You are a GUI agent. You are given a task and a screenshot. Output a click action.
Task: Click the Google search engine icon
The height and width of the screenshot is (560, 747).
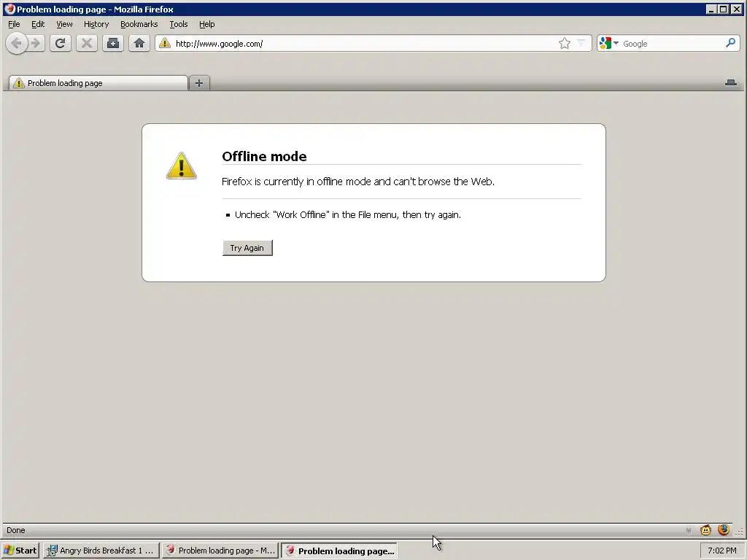605,43
